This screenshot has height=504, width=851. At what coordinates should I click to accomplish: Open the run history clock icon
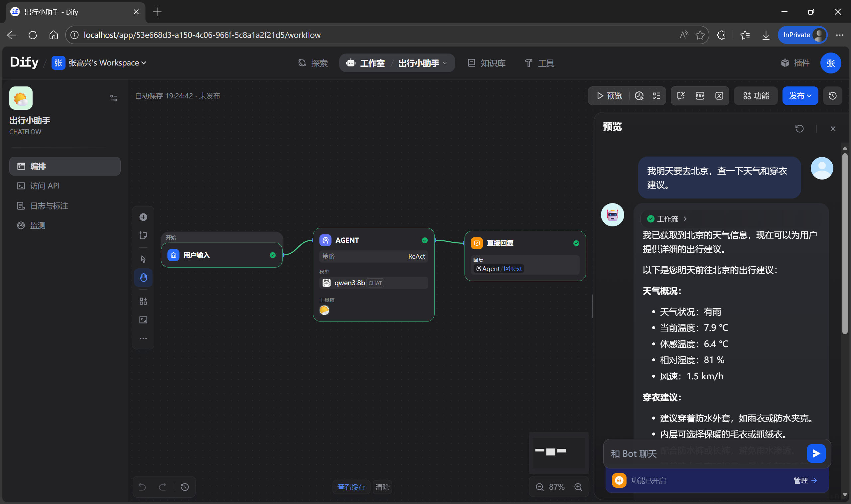pyautogui.click(x=639, y=96)
